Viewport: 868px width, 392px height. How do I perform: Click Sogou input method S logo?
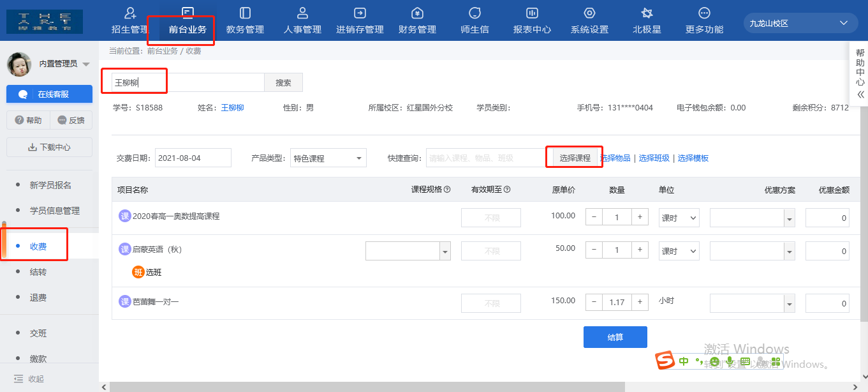pos(665,361)
